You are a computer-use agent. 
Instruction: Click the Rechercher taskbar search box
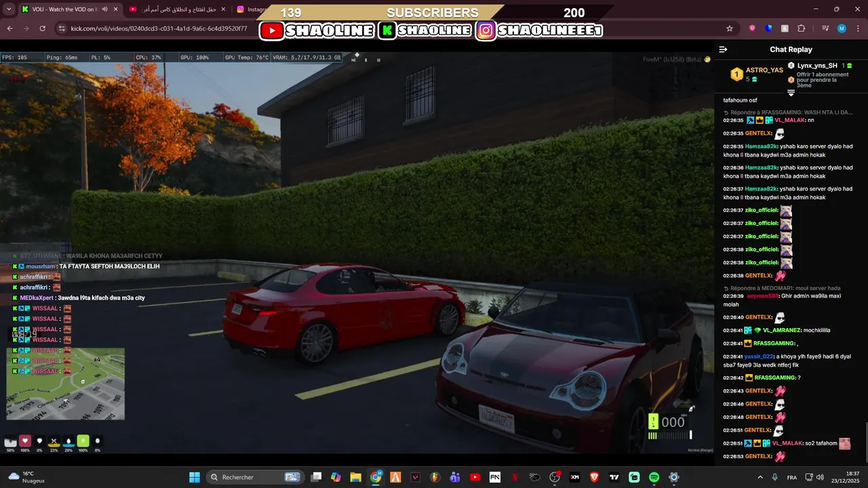click(x=255, y=477)
